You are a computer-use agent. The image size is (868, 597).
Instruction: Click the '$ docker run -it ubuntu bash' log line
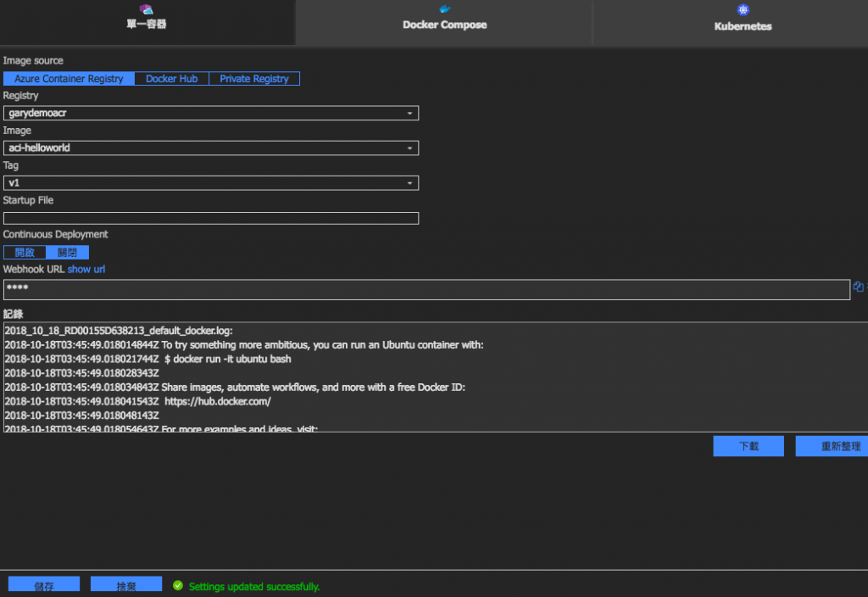coord(147,359)
